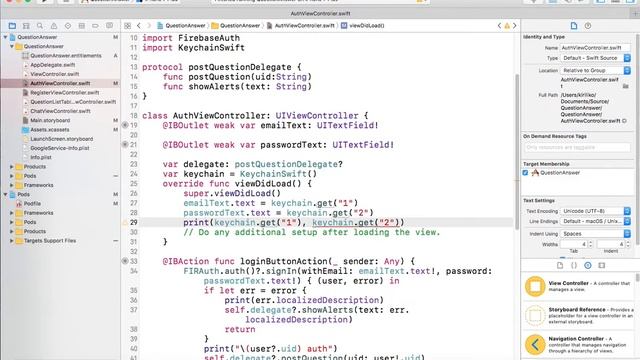The width and height of the screenshot is (640, 360).
Task: Click QuestionAnswer folder in jump bar
Action: tap(236, 26)
